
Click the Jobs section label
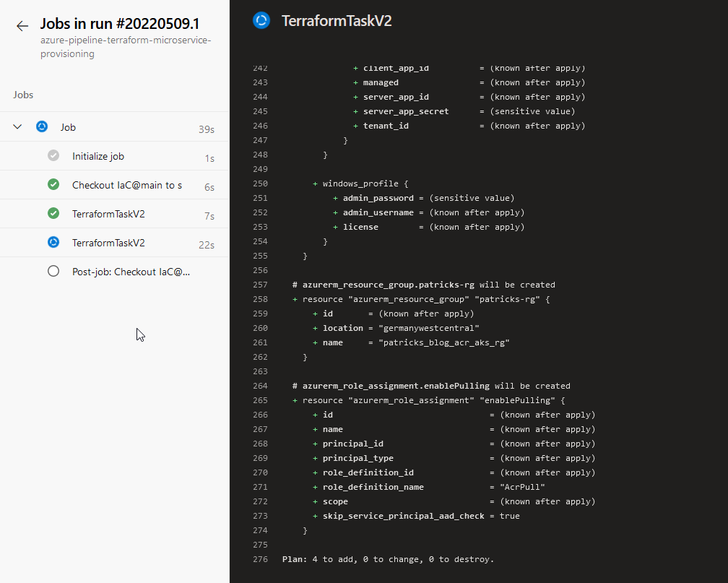(23, 95)
